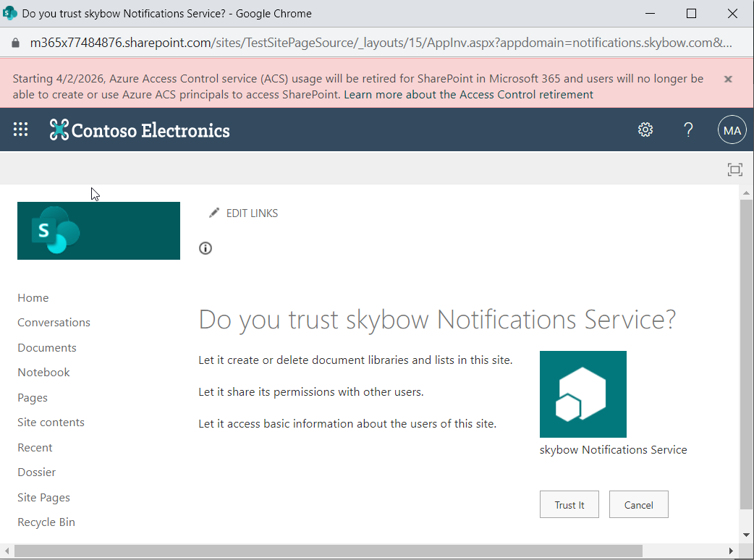Screen dimensions: 754x560
Task: Open the settings gear icon
Action: point(645,130)
